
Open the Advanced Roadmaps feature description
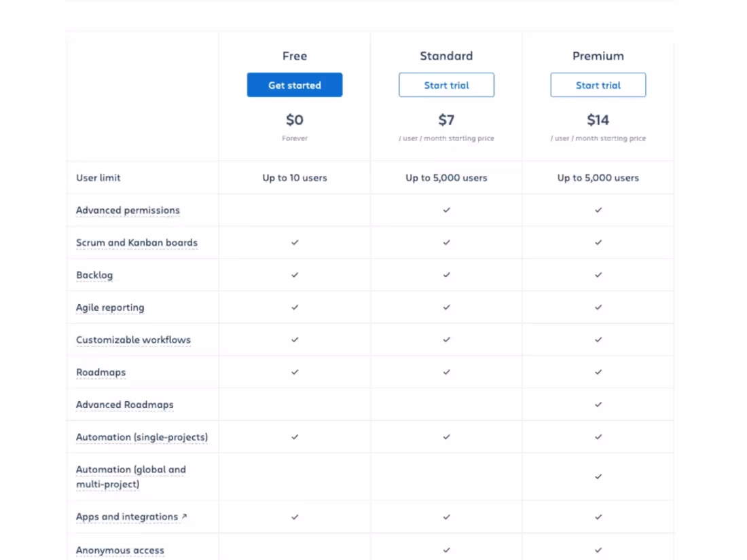pos(124,405)
